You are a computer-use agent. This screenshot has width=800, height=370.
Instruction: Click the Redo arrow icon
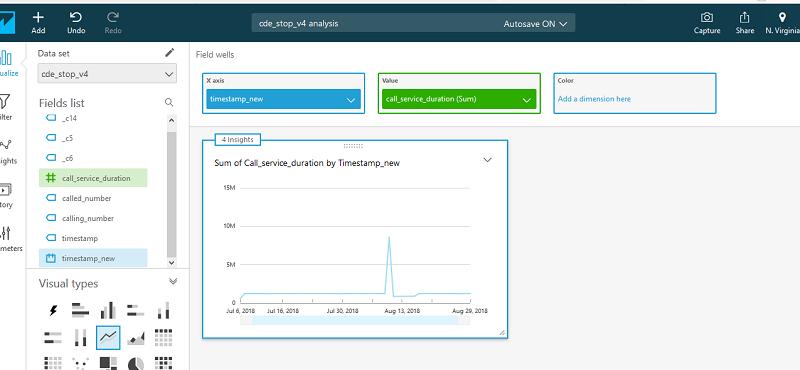point(113,17)
